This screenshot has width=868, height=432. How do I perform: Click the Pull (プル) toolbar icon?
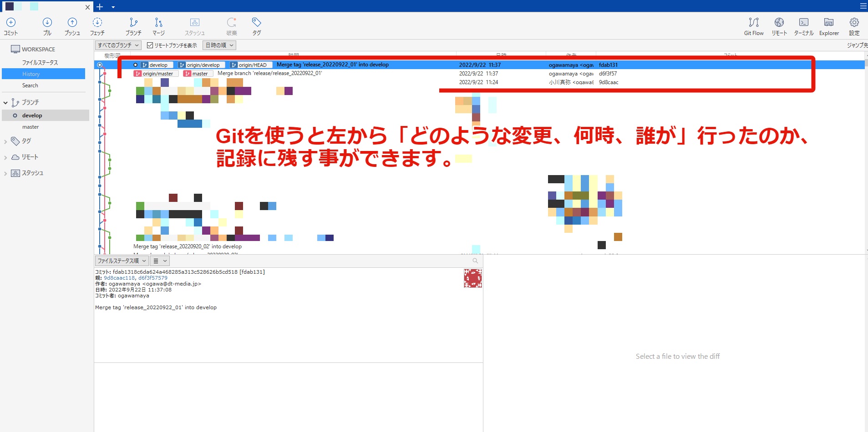(47, 26)
